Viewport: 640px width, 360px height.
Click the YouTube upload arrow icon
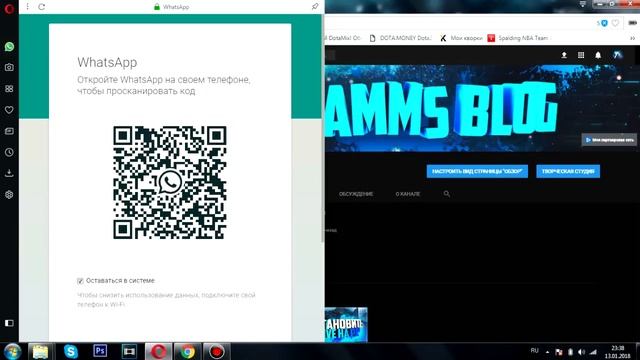coord(564,55)
